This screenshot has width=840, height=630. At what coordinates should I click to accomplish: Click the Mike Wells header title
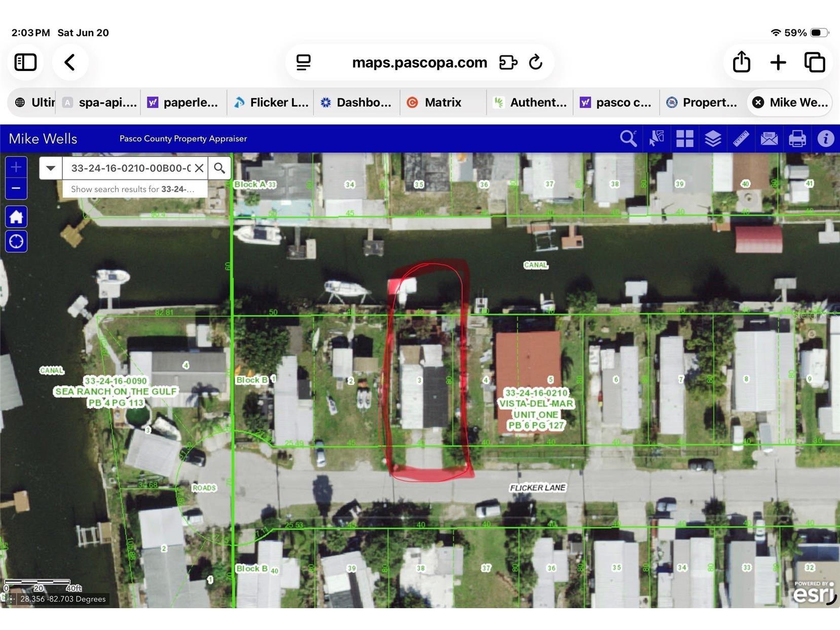[x=43, y=138]
